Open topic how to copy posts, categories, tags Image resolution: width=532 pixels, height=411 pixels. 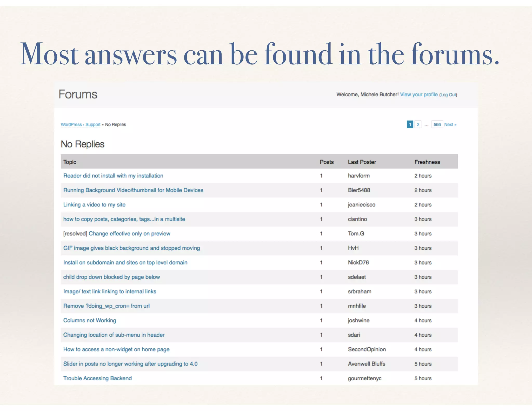[124, 219]
